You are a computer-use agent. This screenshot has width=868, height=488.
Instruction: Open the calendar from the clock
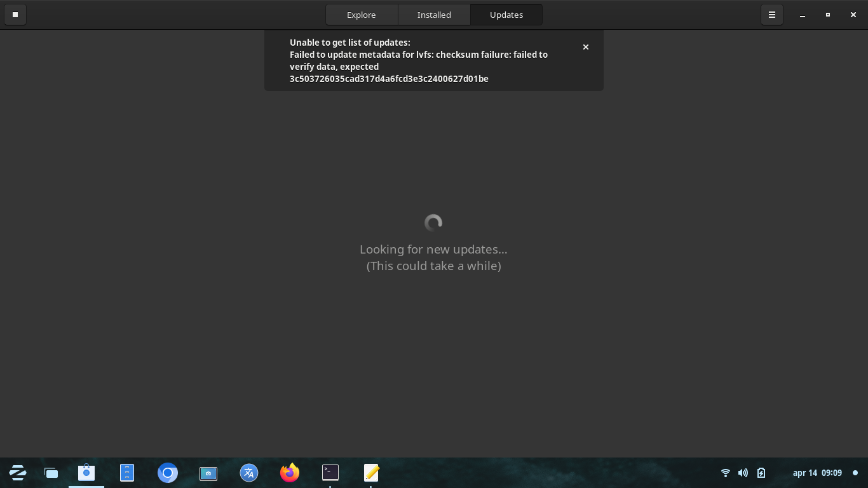(817, 473)
